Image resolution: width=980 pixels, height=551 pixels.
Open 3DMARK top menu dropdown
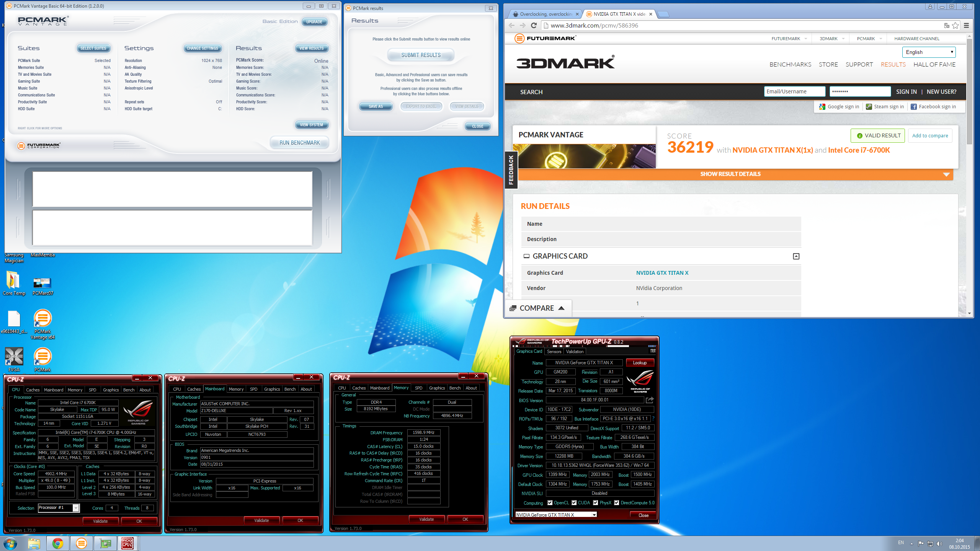click(x=832, y=39)
